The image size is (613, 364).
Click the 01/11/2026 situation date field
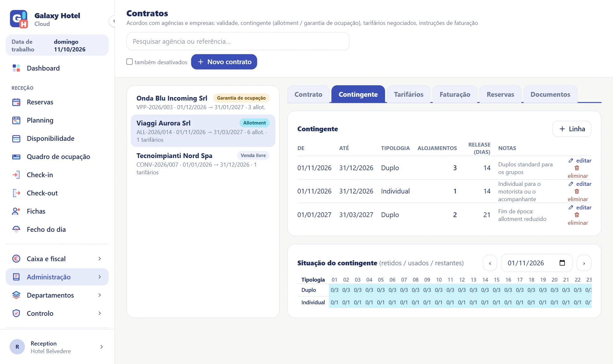536,263
